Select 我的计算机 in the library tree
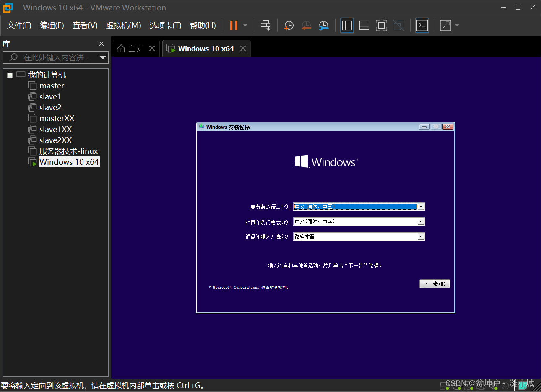Image resolution: width=541 pixels, height=392 pixels. [47, 75]
